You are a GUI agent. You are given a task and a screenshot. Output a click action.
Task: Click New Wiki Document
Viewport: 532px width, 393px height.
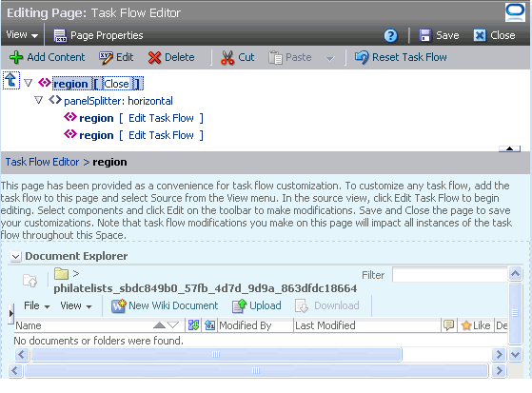pyautogui.click(x=165, y=305)
